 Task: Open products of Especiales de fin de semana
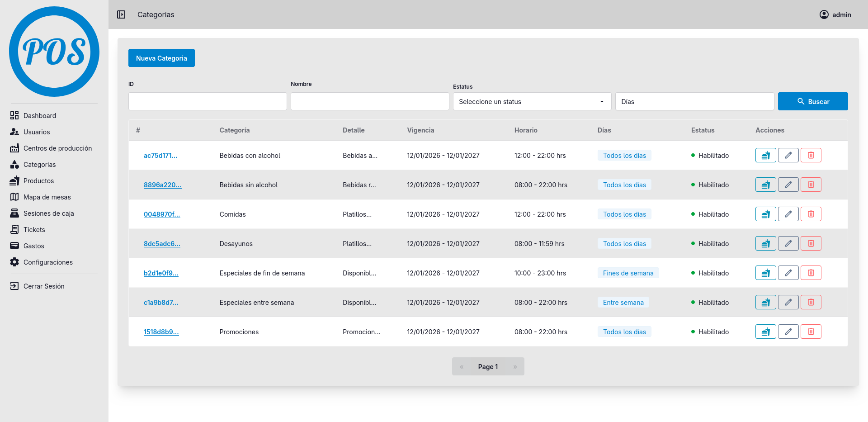pyautogui.click(x=765, y=273)
